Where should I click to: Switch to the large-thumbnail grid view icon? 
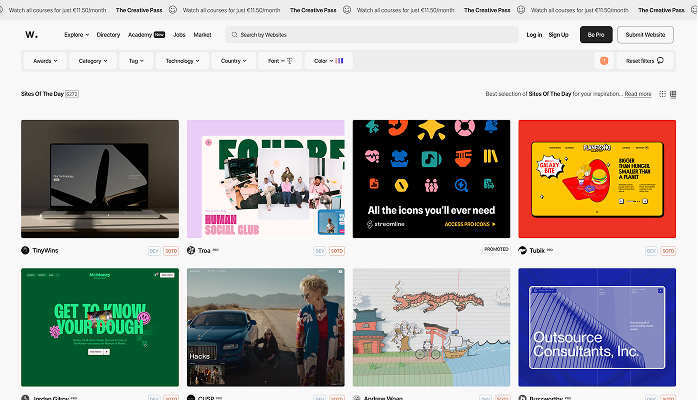click(x=673, y=94)
